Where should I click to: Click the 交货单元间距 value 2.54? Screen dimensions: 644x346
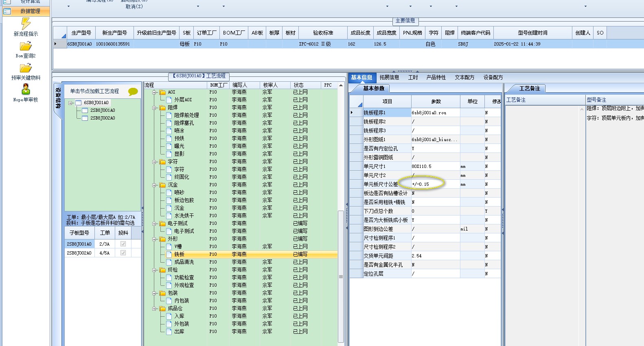tap(436, 256)
